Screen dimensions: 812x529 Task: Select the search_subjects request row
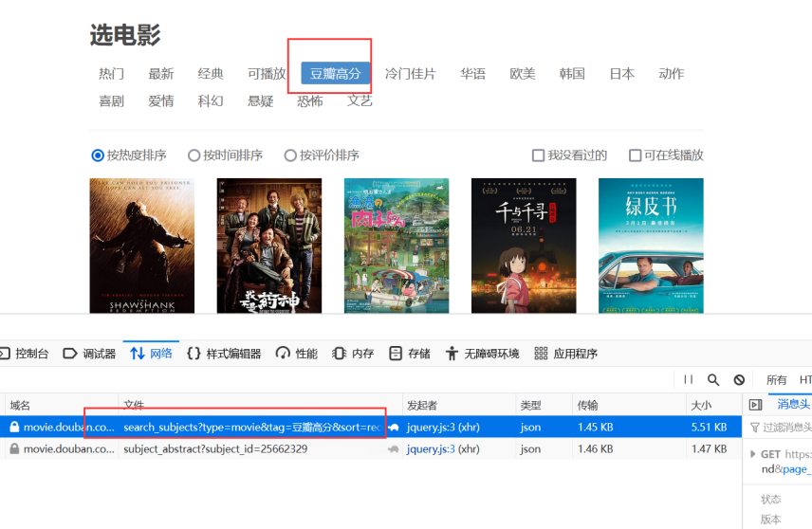pos(371,427)
